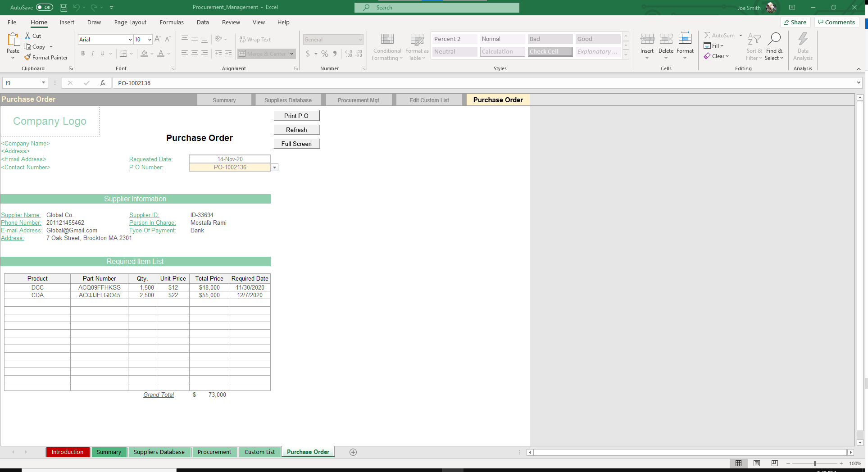This screenshot has width=868, height=472.
Task: Increase font size with the large A icon
Action: [158, 39]
